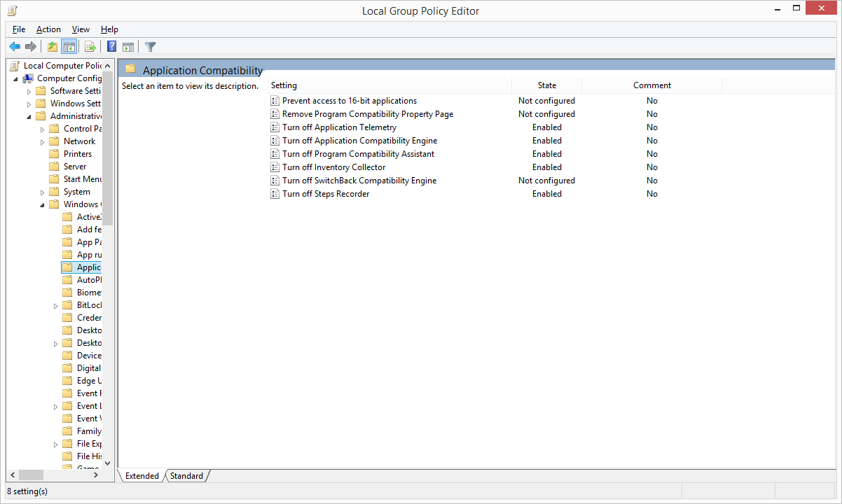Click the 8 setting(s) status bar text
842x504 pixels.
[x=27, y=491]
